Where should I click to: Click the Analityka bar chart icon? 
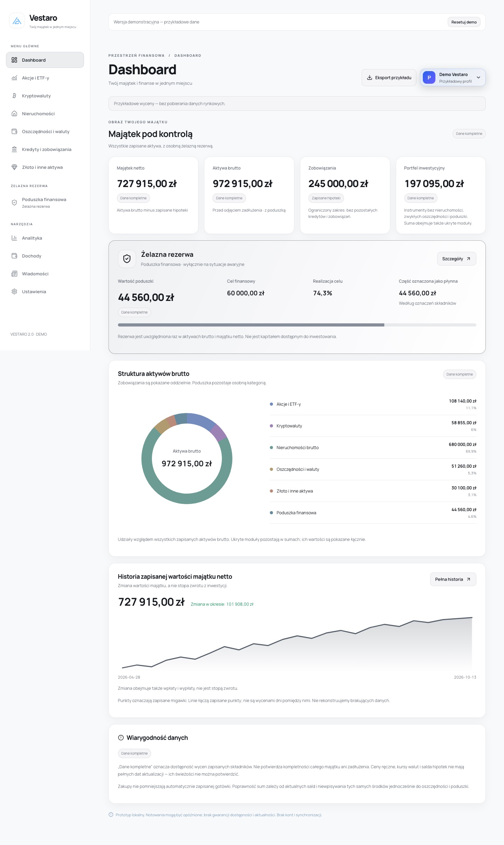(14, 238)
